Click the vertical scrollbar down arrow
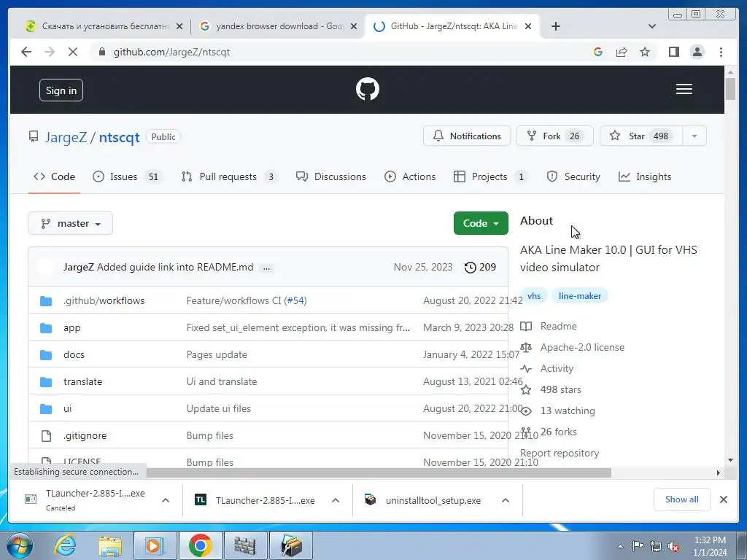The height and width of the screenshot is (560, 747). pos(730,460)
